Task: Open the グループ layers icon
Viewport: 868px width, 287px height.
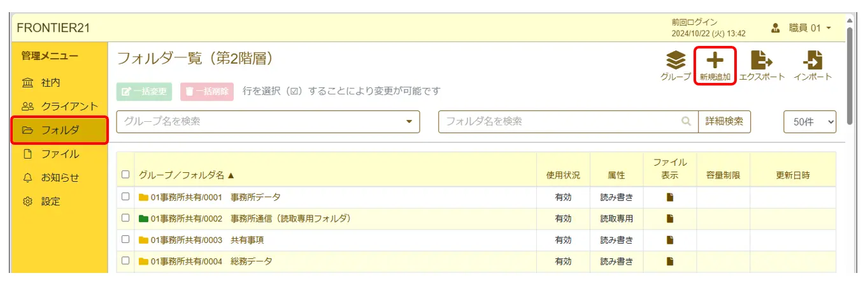Action: pyautogui.click(x=676, y=61)
